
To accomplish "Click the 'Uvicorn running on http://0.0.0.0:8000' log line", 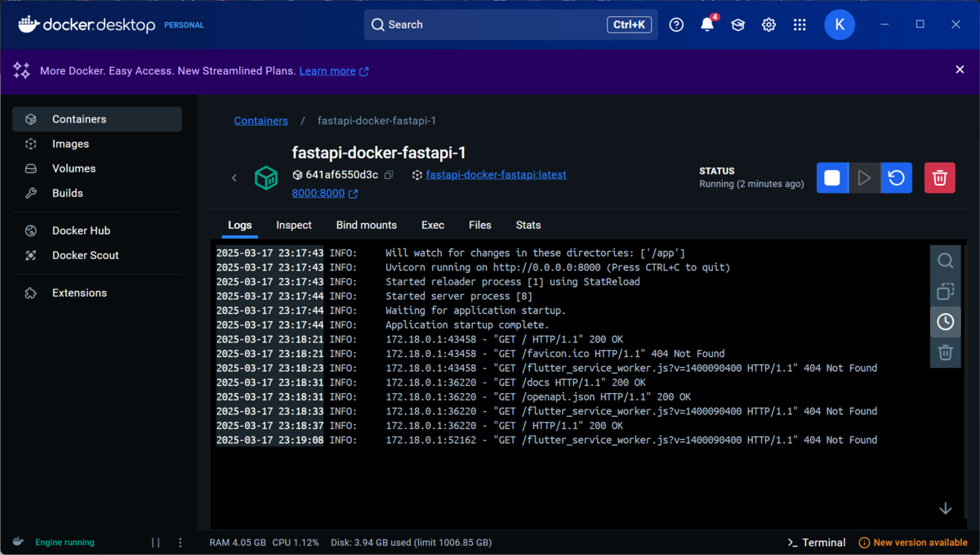I will [x=558, y=267].
